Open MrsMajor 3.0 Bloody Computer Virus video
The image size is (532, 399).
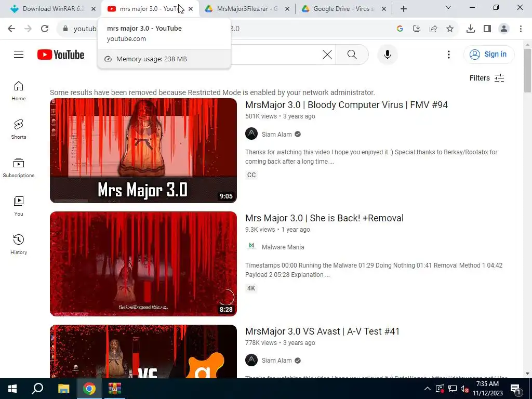[x=347, y=105]
